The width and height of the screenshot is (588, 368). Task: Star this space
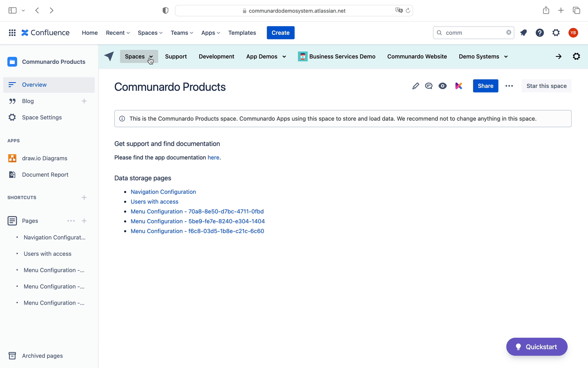pyautogui.click(x=546, y=86)
